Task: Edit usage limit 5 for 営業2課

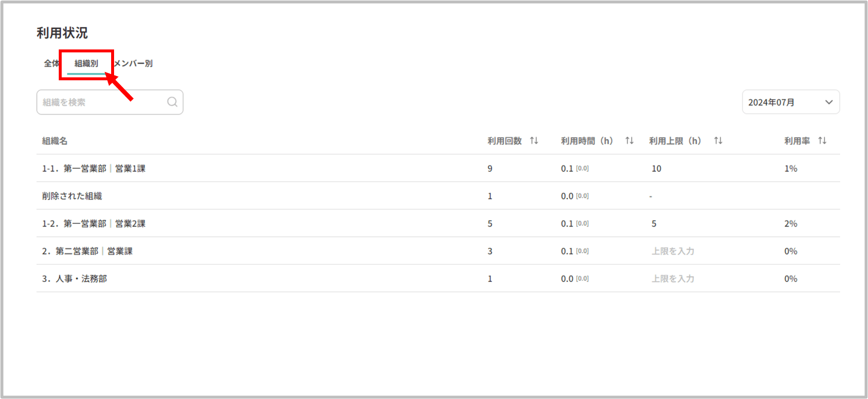Action: pyautogui.click(x=654, y=224)
